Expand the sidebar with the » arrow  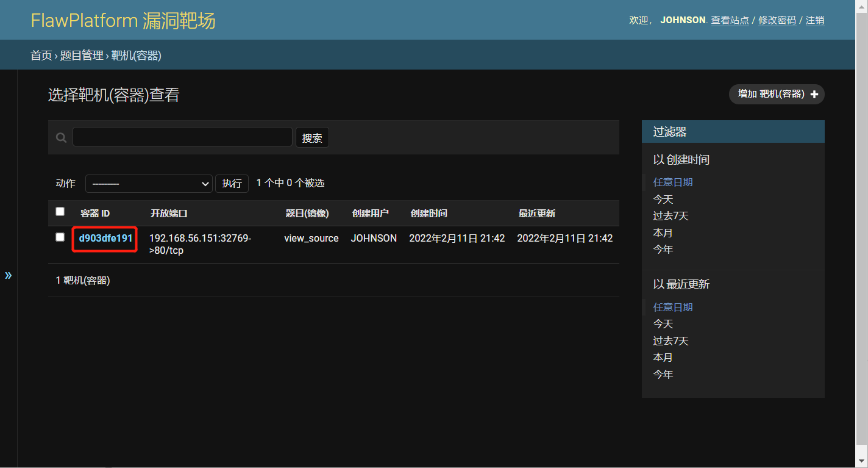(9, 275)
